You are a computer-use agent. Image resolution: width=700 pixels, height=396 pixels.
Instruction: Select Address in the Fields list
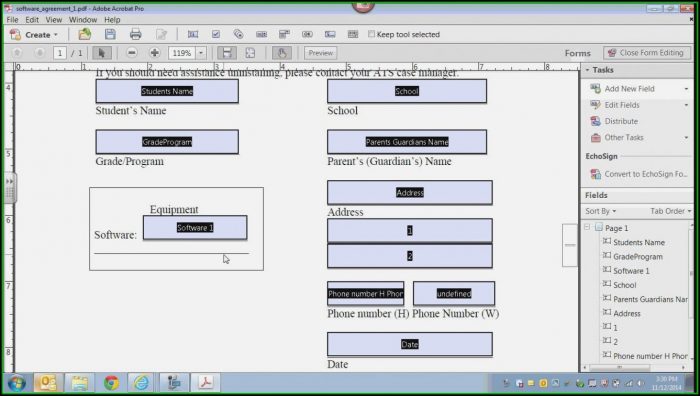point(627,313)
